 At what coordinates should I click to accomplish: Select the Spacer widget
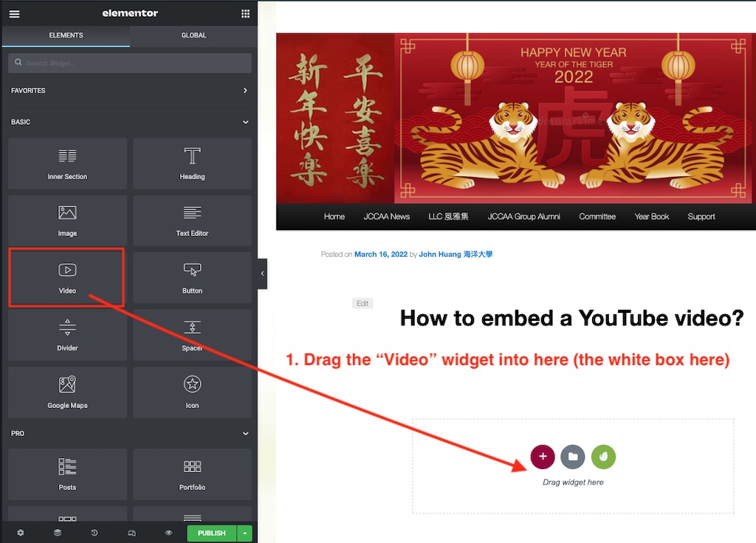[193, 335]
